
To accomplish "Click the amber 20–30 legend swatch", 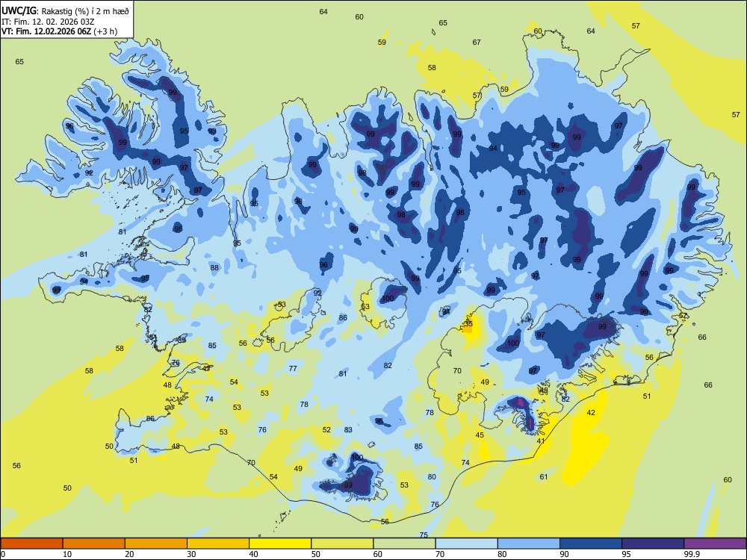I will click(156, 544).
